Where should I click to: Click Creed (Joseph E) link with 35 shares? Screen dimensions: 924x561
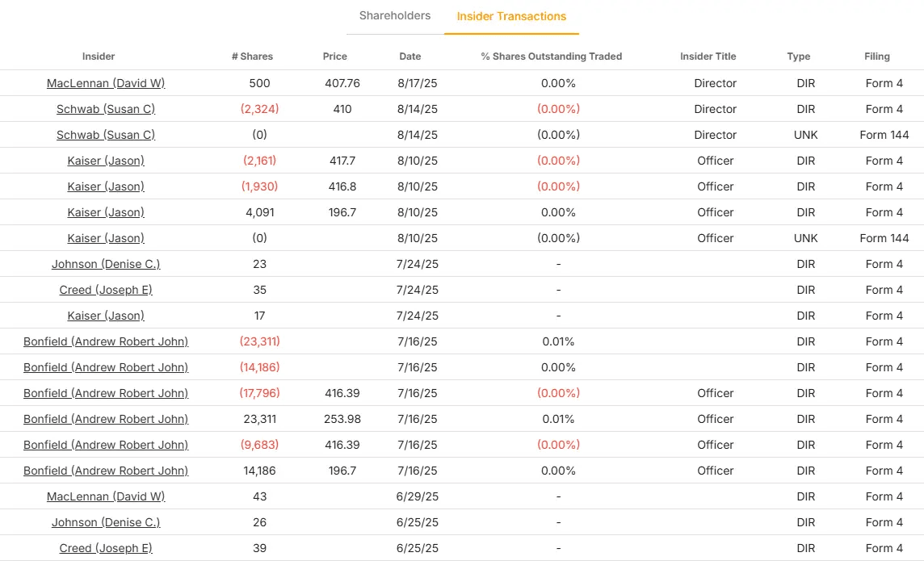[106, 290]
